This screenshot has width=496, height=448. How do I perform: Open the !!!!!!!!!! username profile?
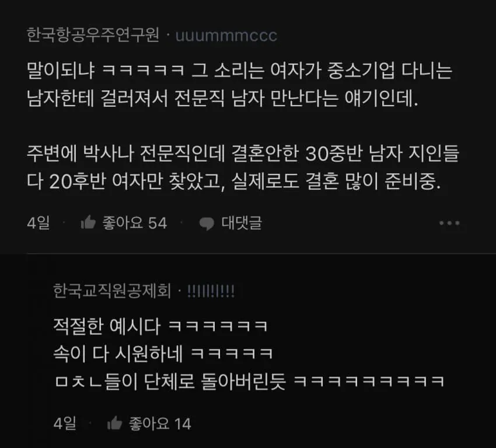(211, 291)
